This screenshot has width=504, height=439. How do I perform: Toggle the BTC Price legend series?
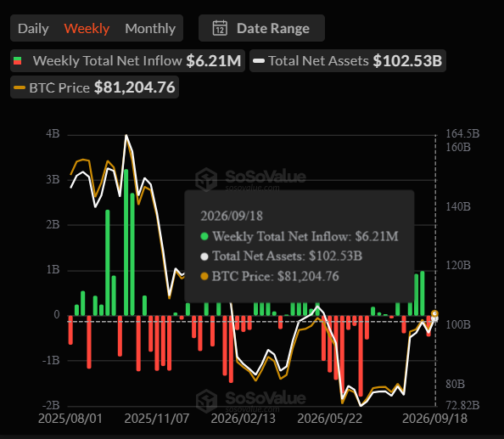coord(94,87)
